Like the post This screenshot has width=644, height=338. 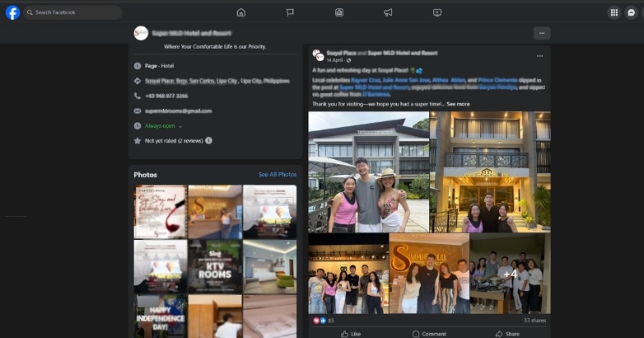pyautogui.click(x=351, y=334)
